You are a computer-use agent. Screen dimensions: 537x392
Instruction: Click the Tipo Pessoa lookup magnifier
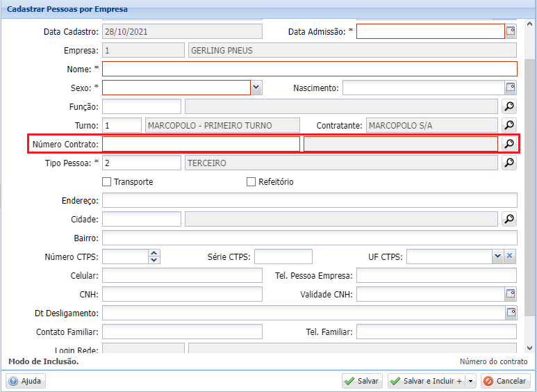[509, 163]
